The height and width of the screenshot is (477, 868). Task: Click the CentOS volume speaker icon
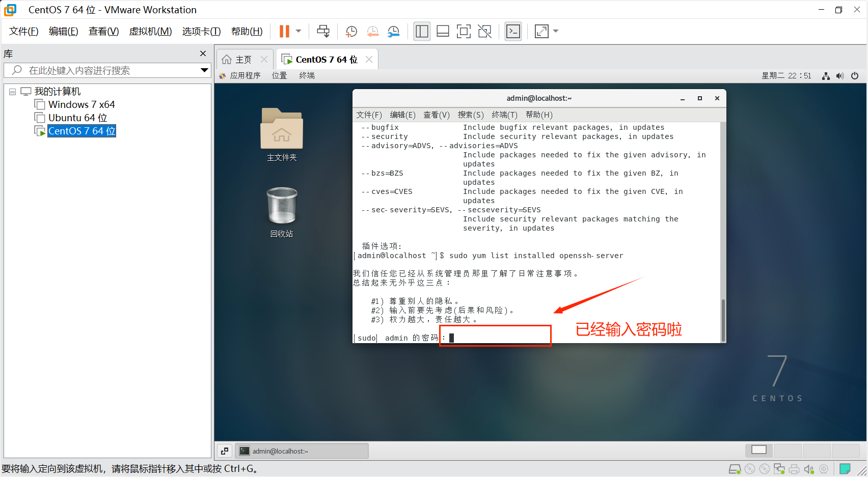(x=840, y=76)
